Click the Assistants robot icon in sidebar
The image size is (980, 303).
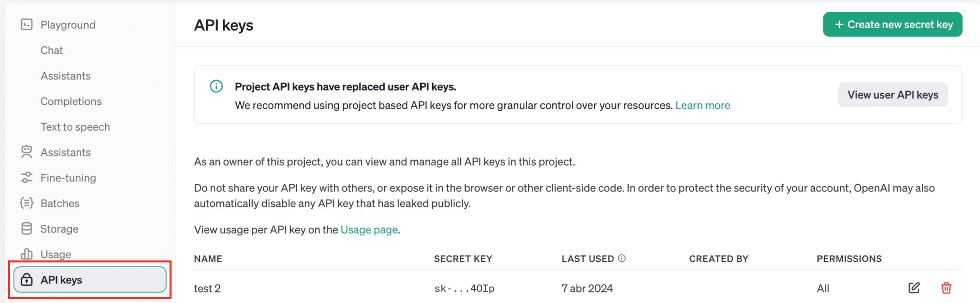pos(27,152)
